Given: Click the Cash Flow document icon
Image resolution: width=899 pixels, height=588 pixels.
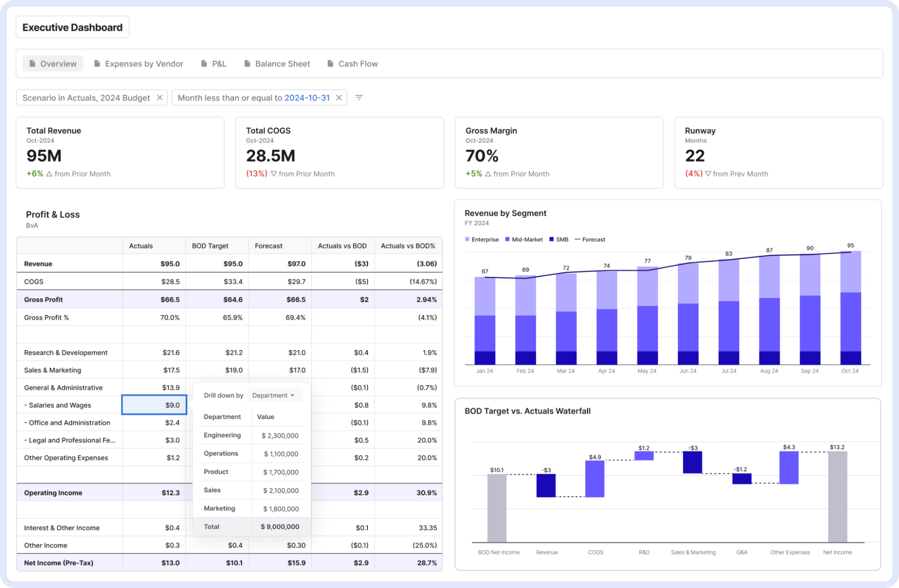Looking at the screenshot, I should pyautogui.click(x=330, y=64).
